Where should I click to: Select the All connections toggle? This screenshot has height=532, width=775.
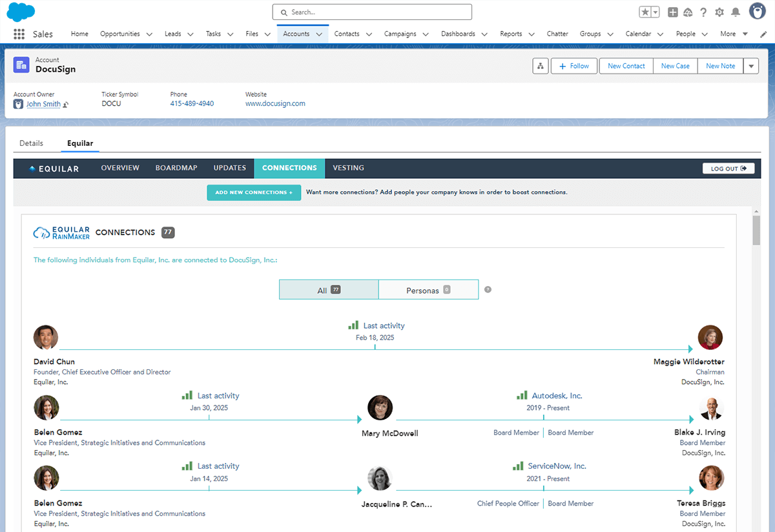[x=329, y=290]
